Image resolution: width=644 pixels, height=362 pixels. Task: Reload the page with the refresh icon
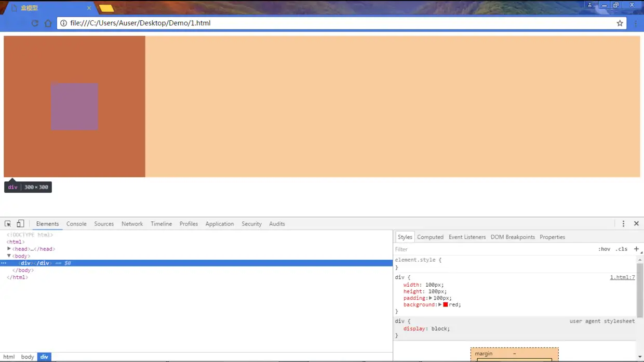coord(35,23)
